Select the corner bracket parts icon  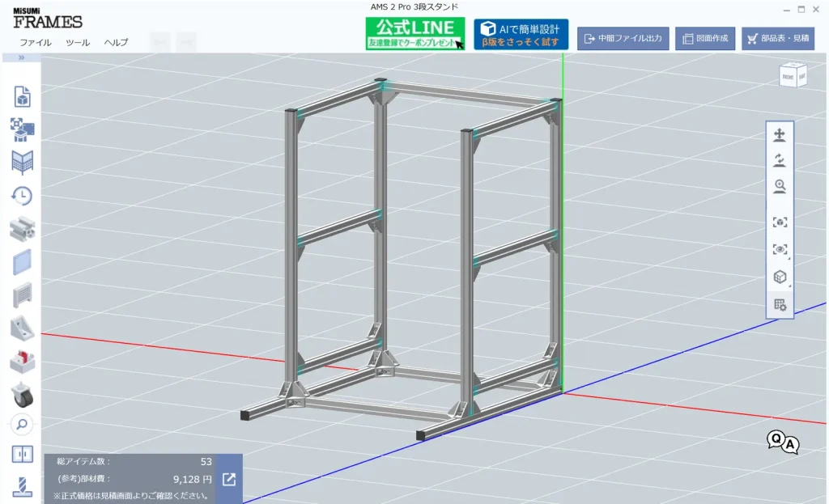22,328
